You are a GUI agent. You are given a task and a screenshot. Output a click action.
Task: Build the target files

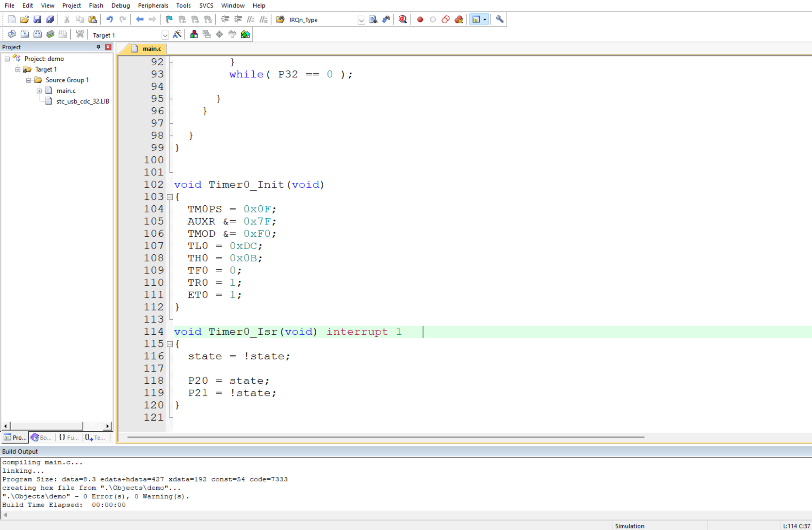point(25,34)
